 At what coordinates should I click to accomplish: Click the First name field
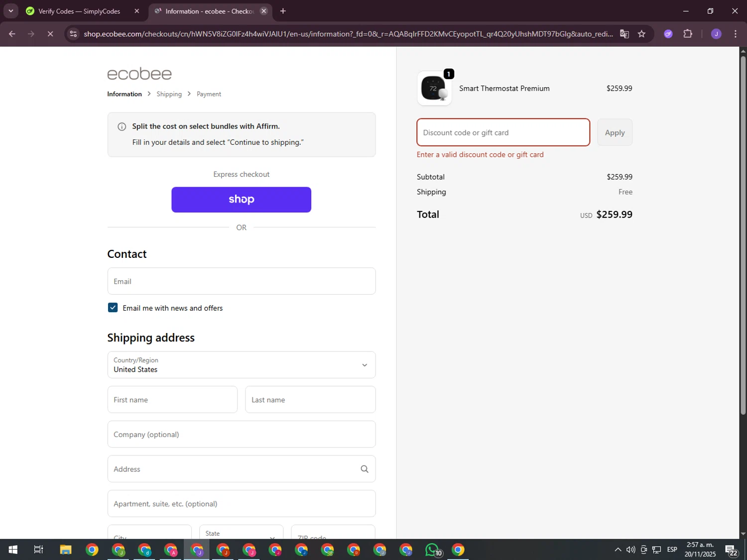pos(172,400)
